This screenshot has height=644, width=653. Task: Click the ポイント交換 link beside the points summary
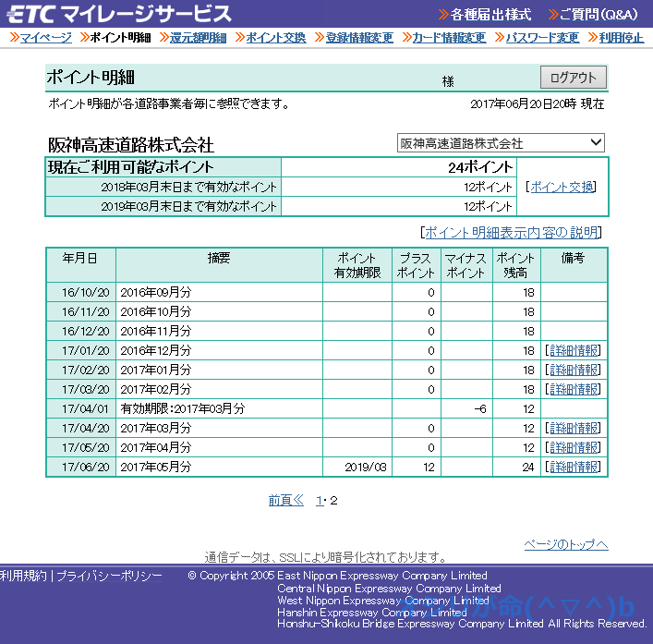[x=562, y=187]
